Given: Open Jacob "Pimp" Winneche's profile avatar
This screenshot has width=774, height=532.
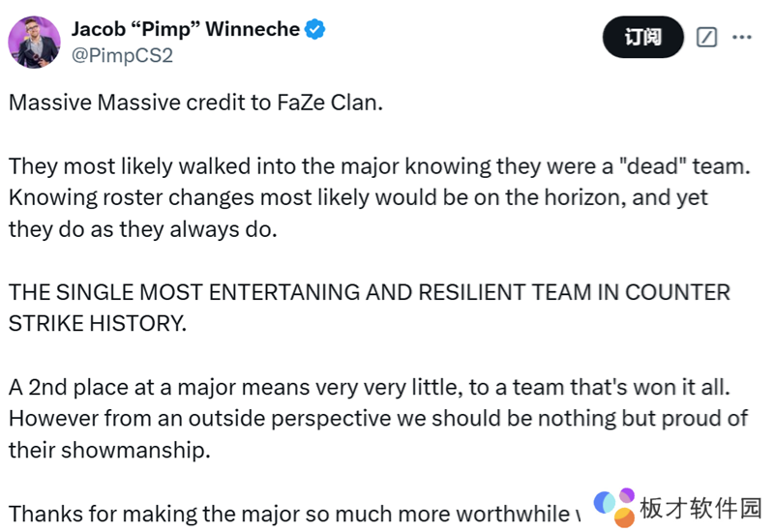Looking at the screenshot, I should (x=35, y=42).
